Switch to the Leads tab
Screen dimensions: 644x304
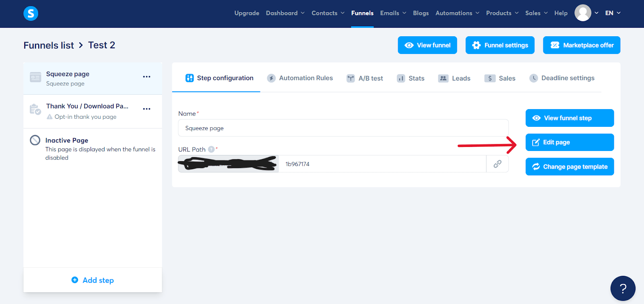(454, 78)
